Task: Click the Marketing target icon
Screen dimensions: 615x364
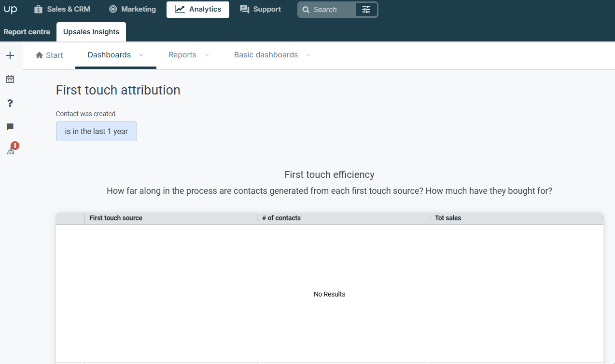Action: point(113,9)
